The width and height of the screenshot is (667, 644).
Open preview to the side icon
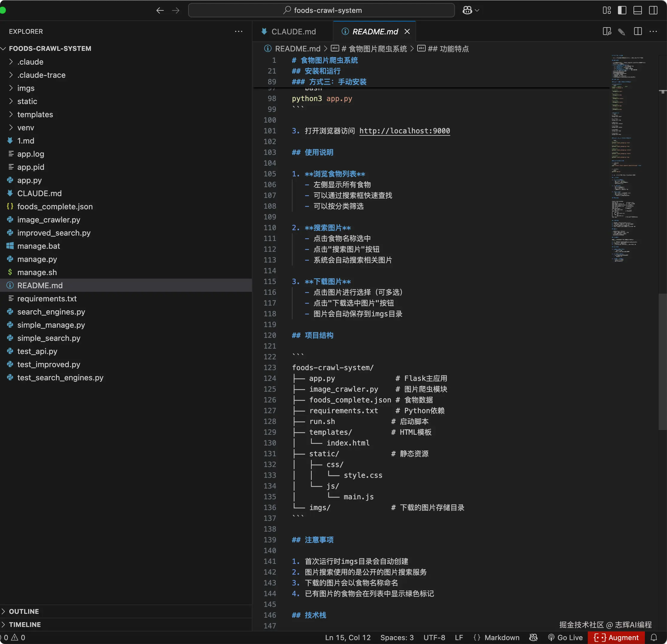point(607,32)
